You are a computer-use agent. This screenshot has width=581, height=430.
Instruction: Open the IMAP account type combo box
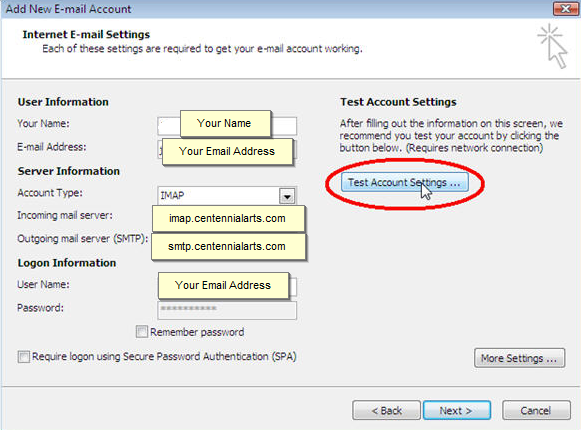tap(227, 195)
